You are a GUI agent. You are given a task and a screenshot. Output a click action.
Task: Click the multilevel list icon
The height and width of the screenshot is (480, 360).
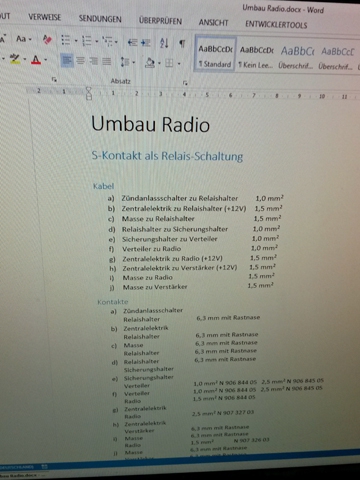coord(107,41)
